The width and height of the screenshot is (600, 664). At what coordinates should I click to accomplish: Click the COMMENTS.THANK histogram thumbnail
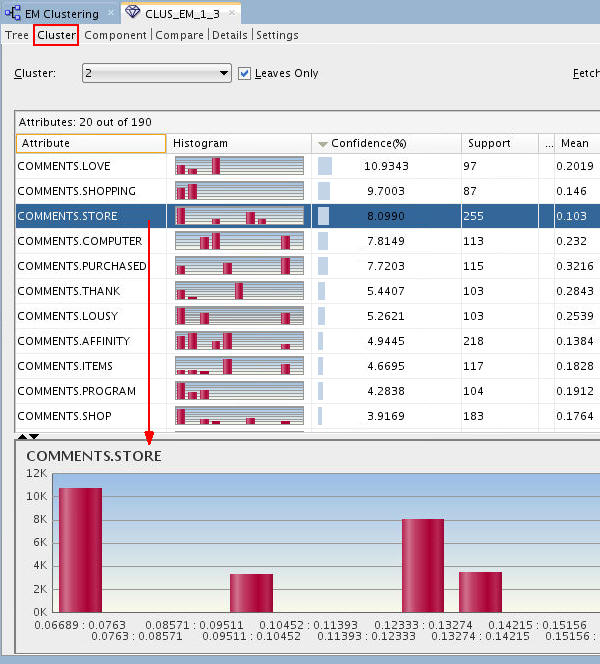click(x=239, y=290)
